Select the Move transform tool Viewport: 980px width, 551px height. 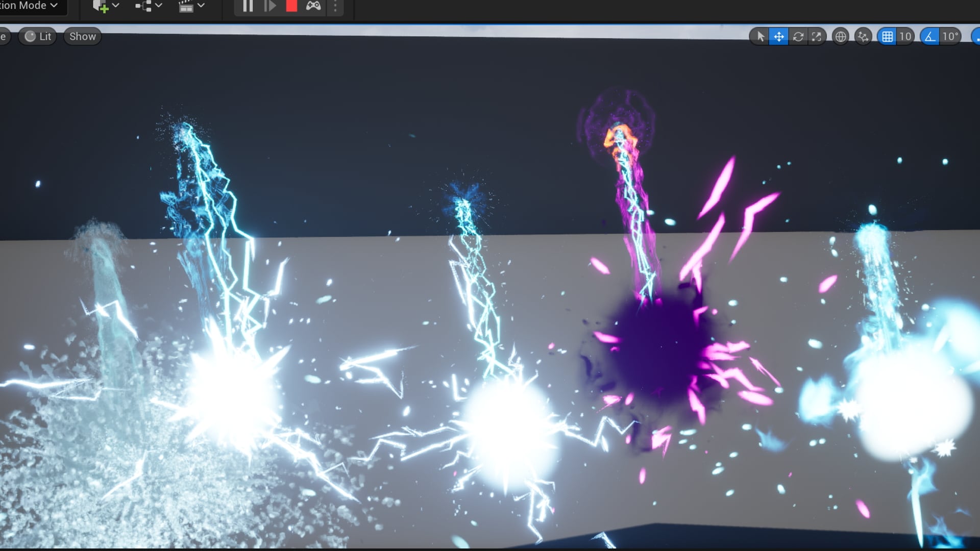778,36
